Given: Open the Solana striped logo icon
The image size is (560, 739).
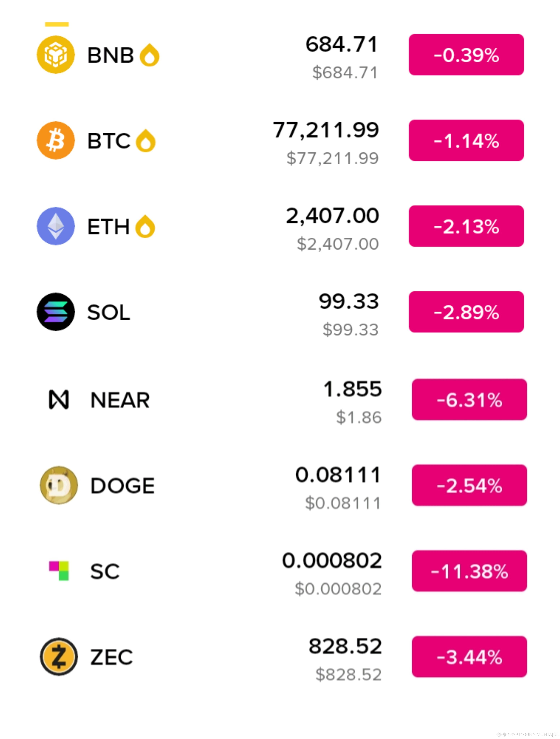Looking at the screenshot, I should 56,312.
